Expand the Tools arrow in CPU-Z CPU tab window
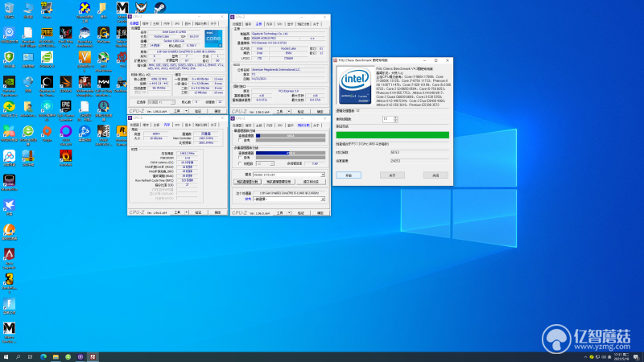Image resolution: width=644 pixels, height=362 pixels. (x=187, y=111)
